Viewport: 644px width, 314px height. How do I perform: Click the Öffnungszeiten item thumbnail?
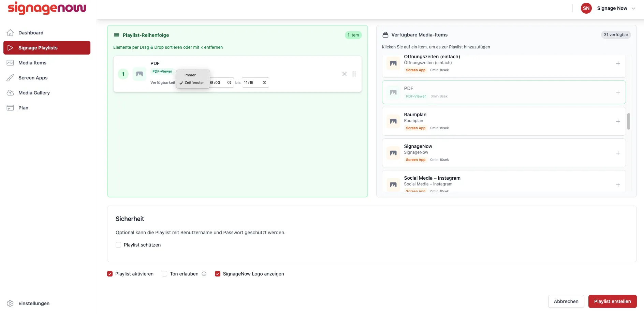[x=393, y=63]
